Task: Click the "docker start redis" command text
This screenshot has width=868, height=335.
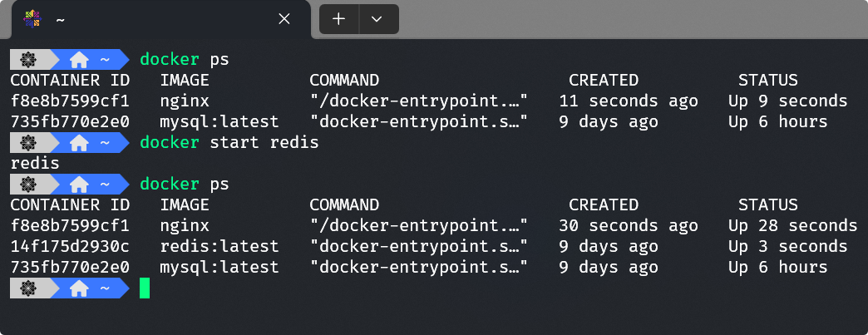Action: (x=229, y=143)
